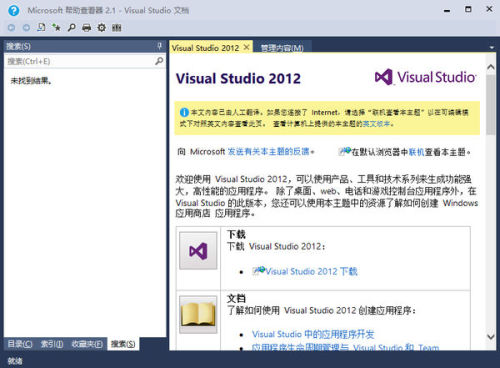The height and width of the screenshot is (368, 500).
Task: Open the 索引(I) index tab
Action: [52, 344]
